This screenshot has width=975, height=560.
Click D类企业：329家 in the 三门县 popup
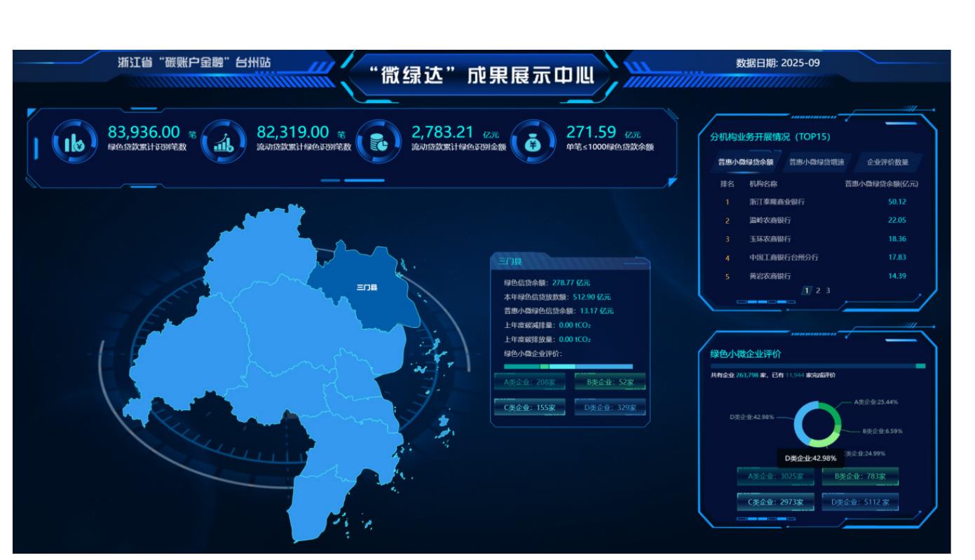point(611,407)
